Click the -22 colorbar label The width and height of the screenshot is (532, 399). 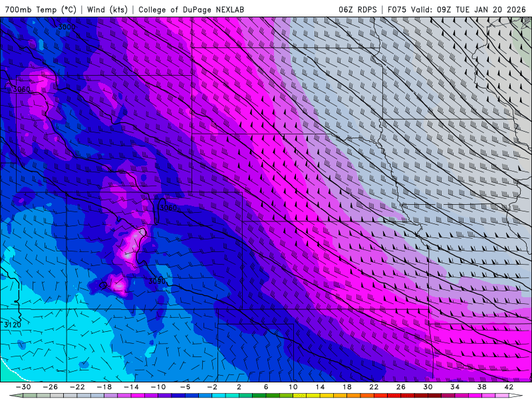click(x=77, y=387)
